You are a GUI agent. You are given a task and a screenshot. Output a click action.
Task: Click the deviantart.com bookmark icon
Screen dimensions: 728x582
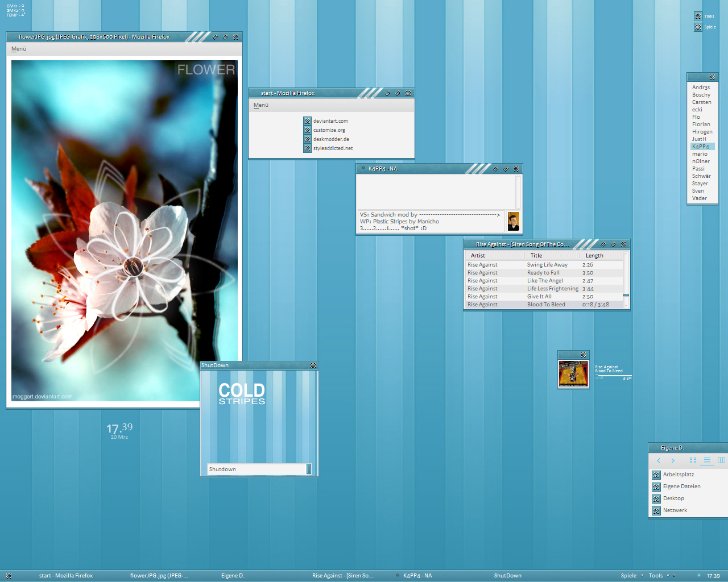point(307,121)
